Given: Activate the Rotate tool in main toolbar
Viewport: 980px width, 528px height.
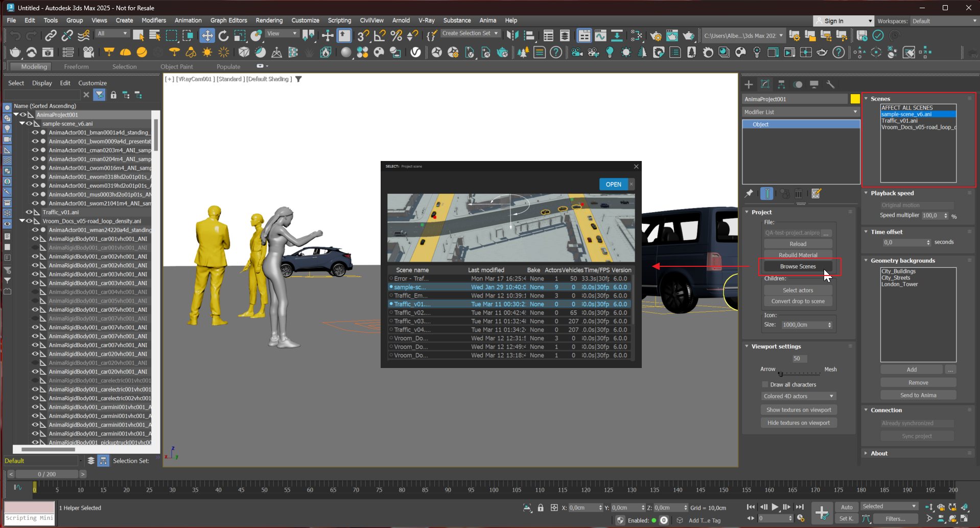Looking at the screenshot, I should 223,35.
